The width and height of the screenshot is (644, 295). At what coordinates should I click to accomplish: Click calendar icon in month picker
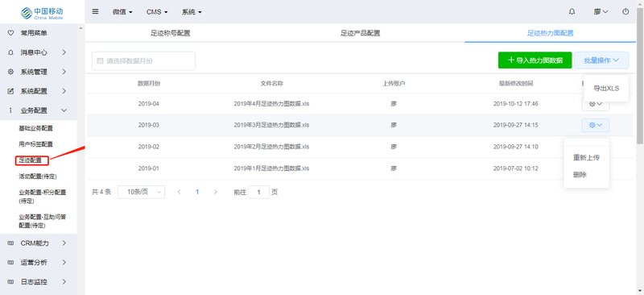tap(100, 61)
